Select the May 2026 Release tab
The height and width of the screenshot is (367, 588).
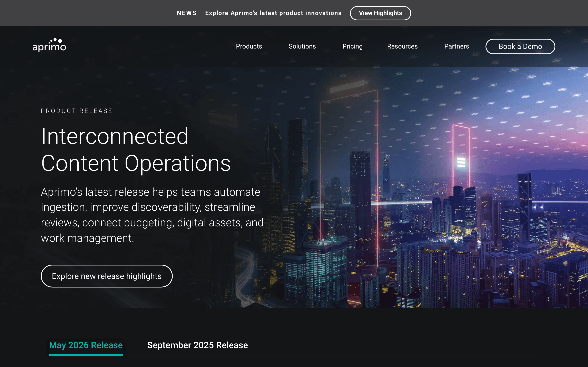[86, 345]
